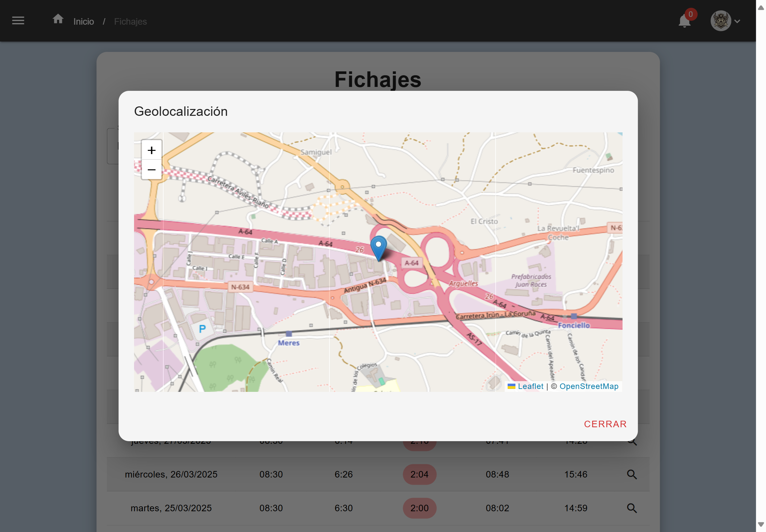Click the 2:00 red badge
766x532 pixels.
click(x=419, y=508)
